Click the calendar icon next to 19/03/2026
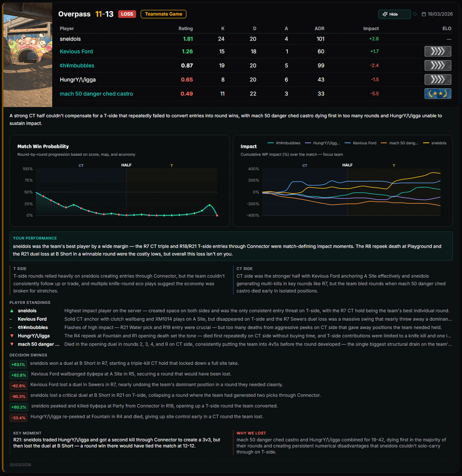 click(423, 14)
